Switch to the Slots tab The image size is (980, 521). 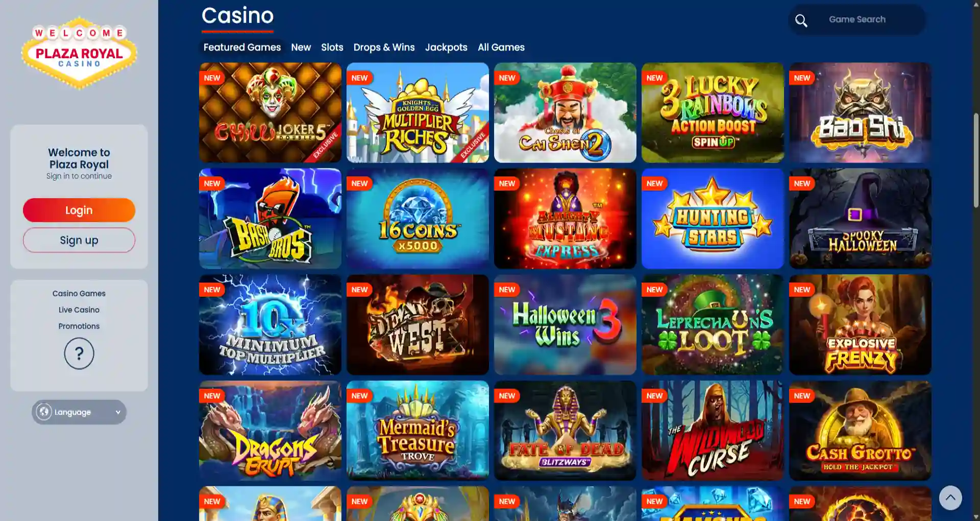332,47
